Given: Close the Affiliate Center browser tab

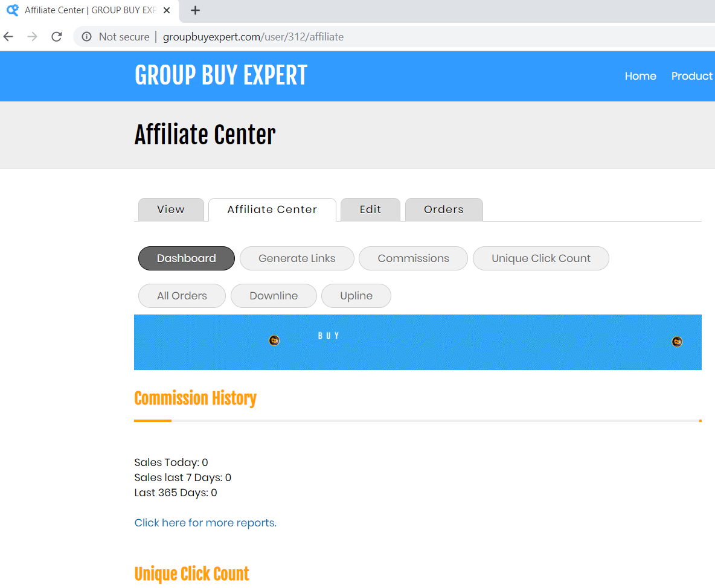Looking at the screenshot, I should point(167,10).
